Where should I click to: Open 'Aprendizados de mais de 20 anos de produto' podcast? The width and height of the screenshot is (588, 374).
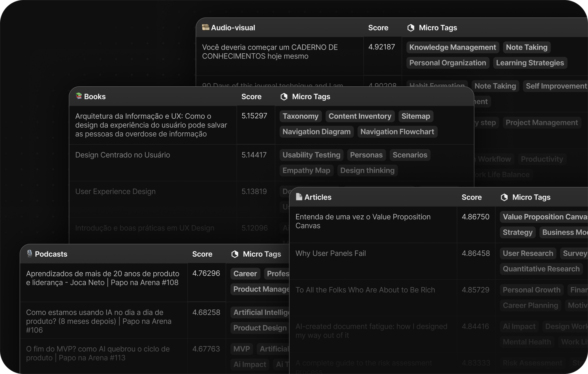point(103,278)
